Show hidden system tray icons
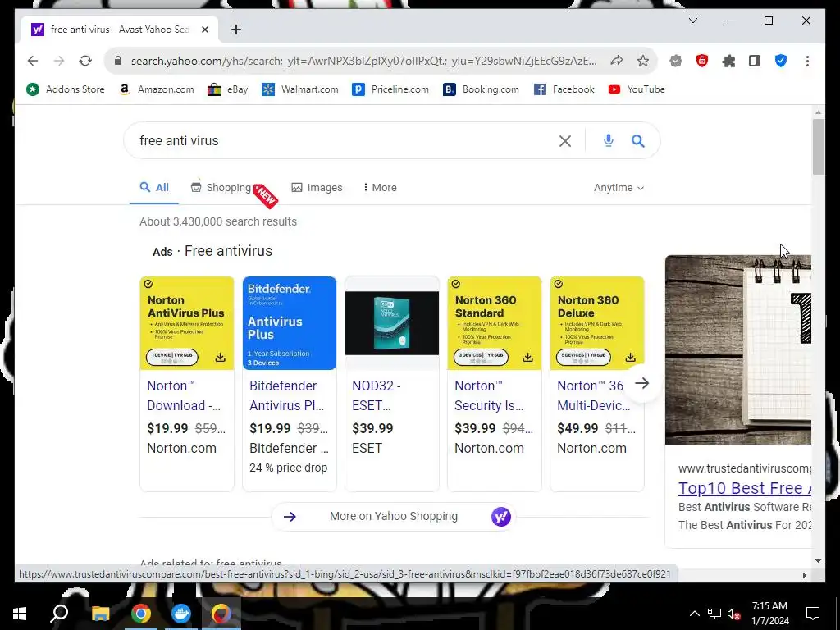 pos(694,614)
